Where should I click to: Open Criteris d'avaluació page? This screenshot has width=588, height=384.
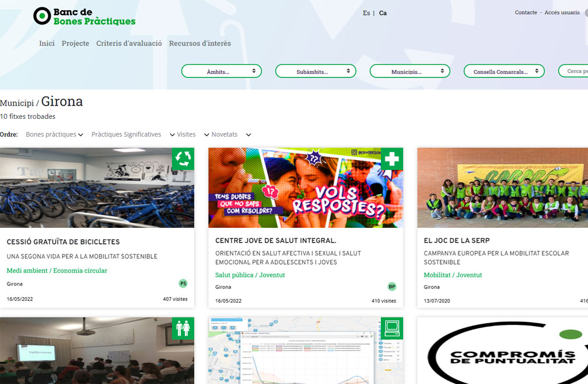[x=129, y=44]
